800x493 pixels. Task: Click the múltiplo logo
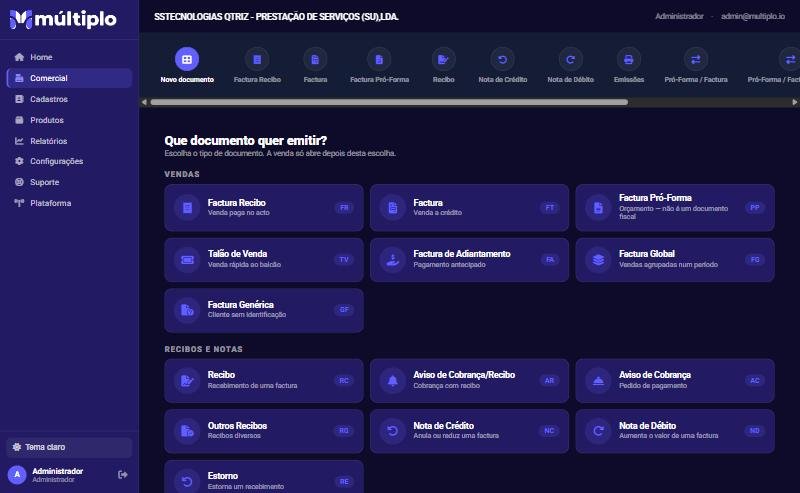63,19
